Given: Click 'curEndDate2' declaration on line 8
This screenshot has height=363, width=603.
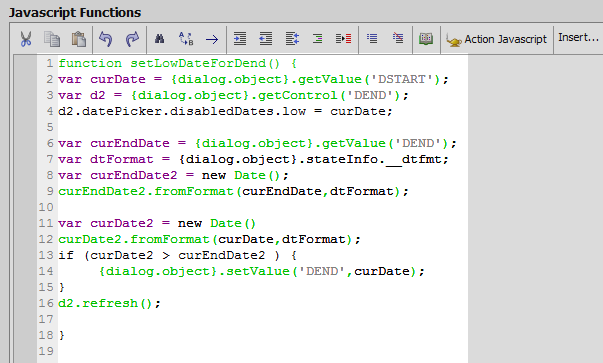Looking at the screenshot, I should [133, 175].
